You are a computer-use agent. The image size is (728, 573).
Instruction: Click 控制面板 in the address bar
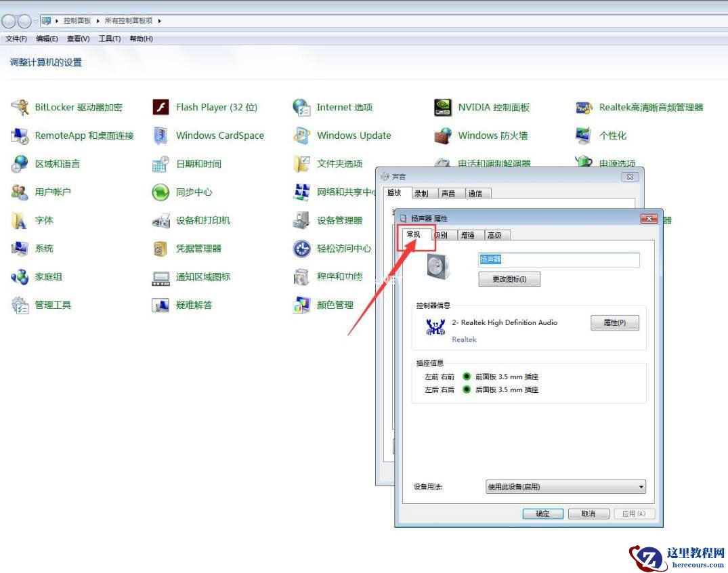(77, 21)
